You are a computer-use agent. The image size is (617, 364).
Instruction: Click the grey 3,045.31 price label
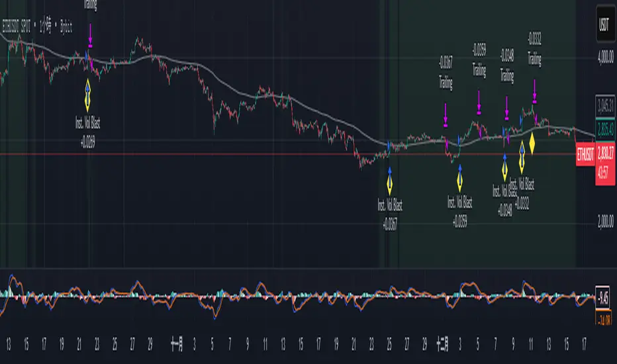coord(605,105)
